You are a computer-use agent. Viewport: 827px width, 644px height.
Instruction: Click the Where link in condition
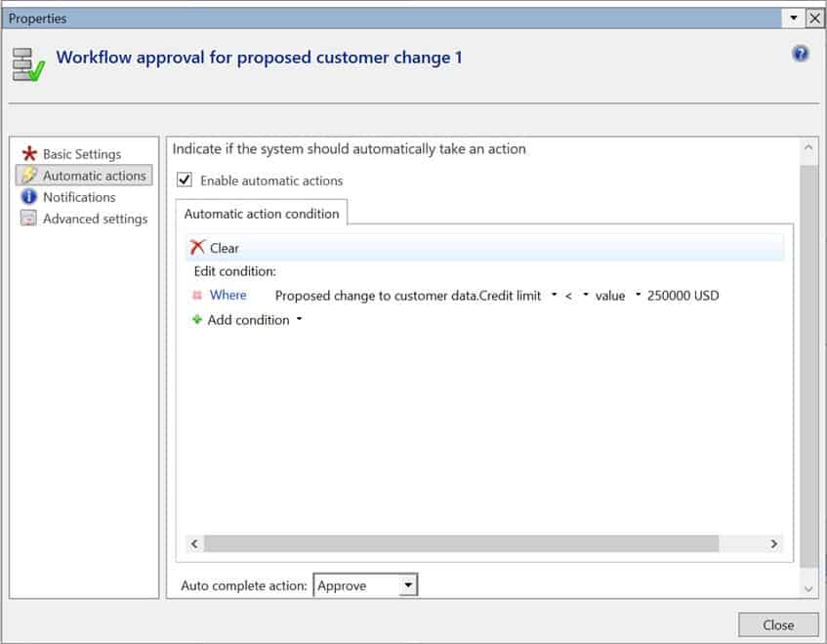[x=227, y=295]
